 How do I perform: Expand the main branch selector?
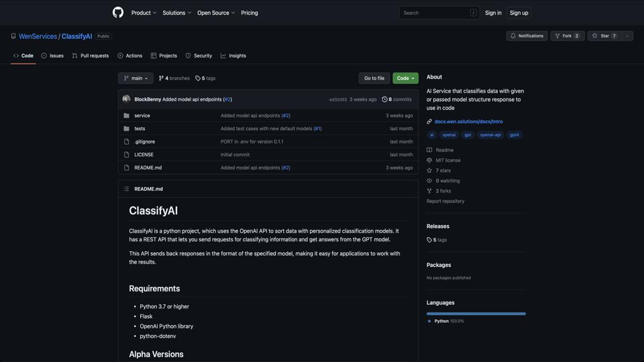(136, 78)
